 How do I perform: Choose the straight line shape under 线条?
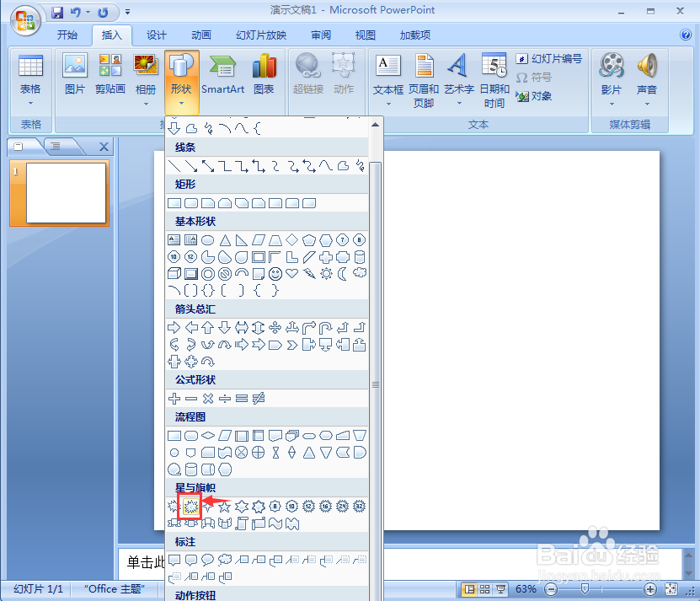(x=174, y=166)
